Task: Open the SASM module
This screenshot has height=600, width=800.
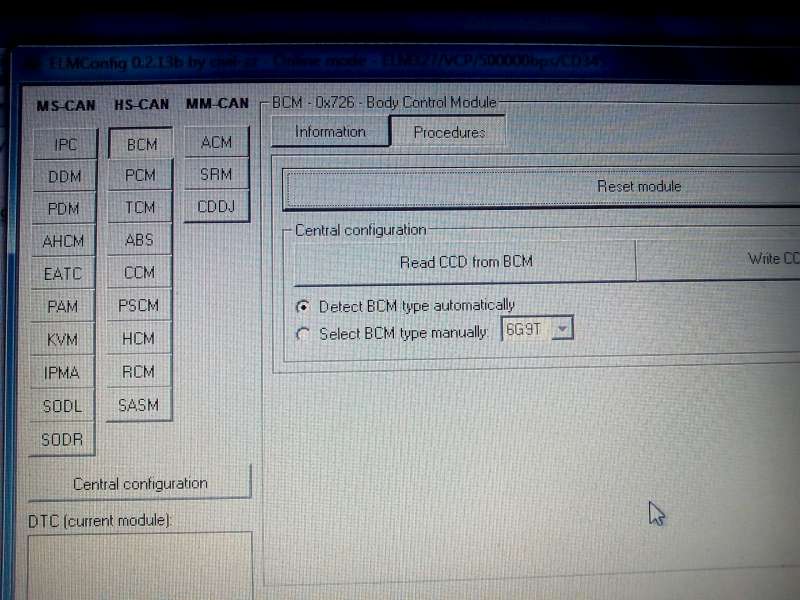Action: 139,405
